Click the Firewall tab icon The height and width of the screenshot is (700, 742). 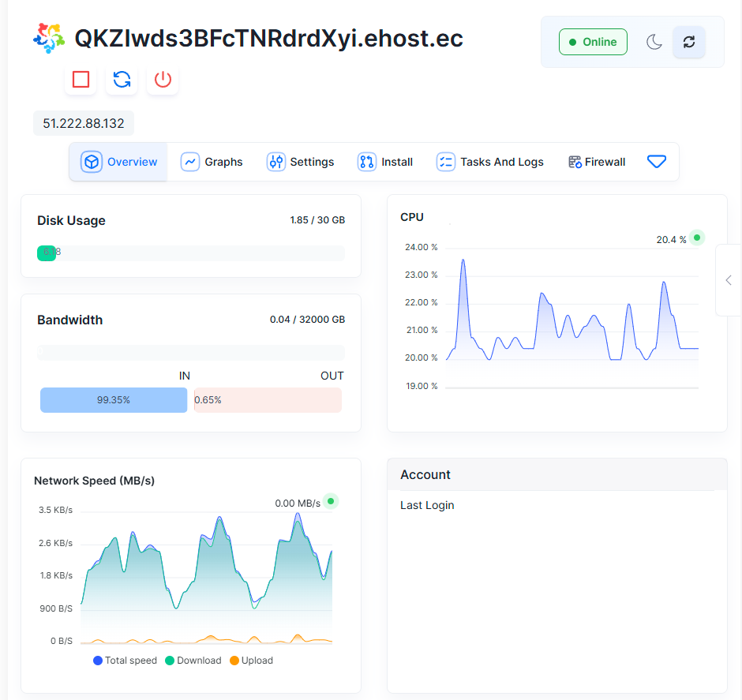(575, 162)
